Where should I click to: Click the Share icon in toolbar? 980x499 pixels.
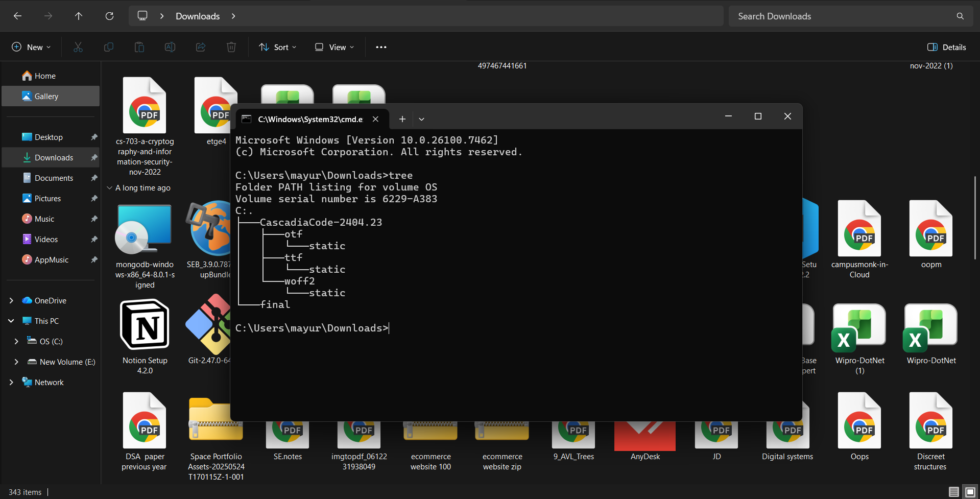(201, 47)
